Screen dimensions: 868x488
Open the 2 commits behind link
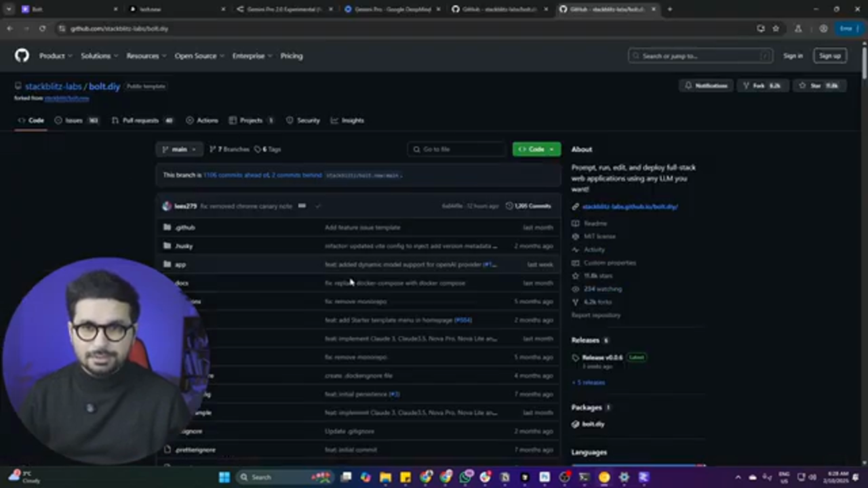click(x=297, y=175)
